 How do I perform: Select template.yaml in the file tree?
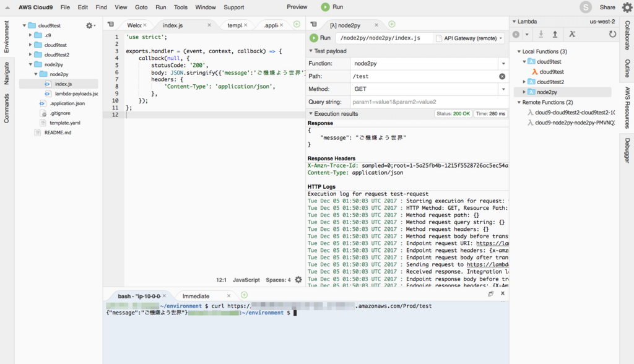click(64, 123)
